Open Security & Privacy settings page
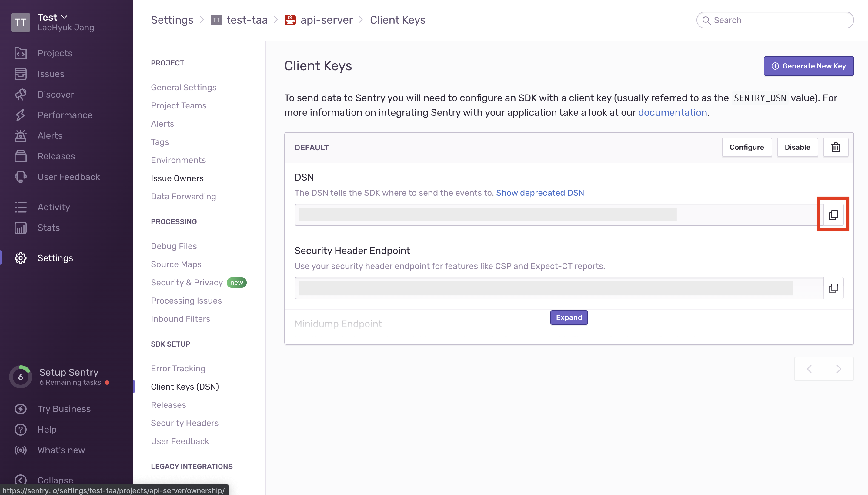This screenshot has width=868, height=495. (x=187, y=283)
